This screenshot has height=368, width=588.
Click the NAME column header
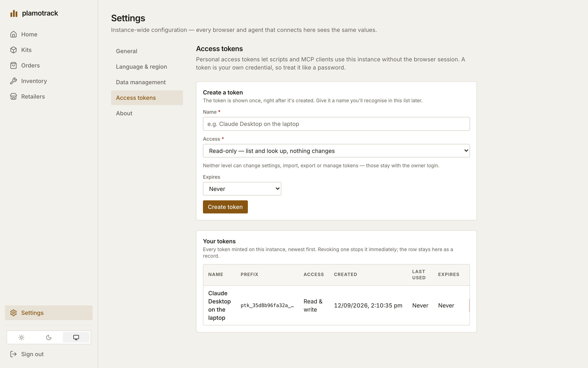point(216,275)
